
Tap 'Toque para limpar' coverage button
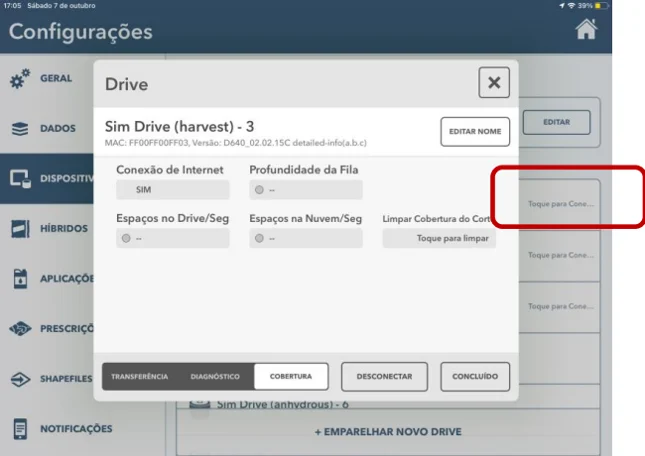(440, 239)
